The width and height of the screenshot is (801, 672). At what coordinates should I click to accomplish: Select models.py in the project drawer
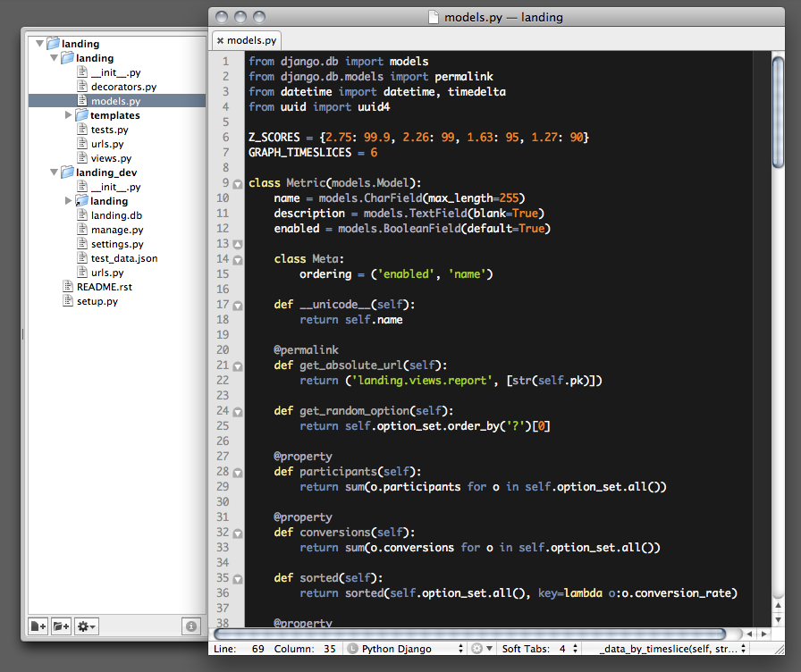point(117,101)
